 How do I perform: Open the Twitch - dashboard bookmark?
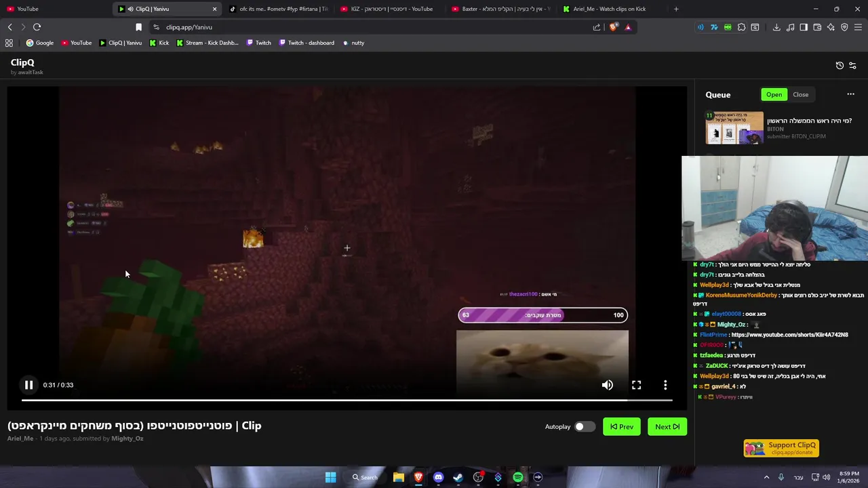pyautogui.click(x=306, y=43)
